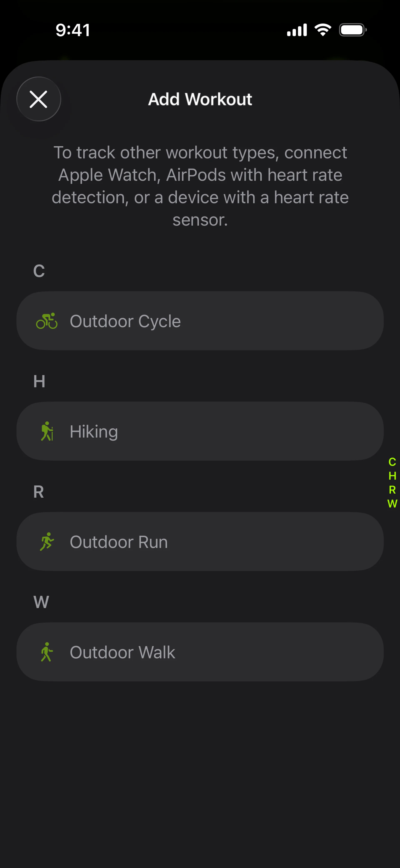Select the Outdoor Run workout label
This screenshot has height=868, width=400.
click(x=119, y=542)
